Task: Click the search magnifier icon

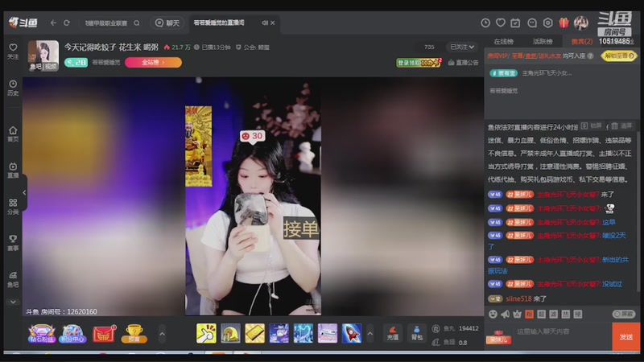Action: (x=136, y=23)
